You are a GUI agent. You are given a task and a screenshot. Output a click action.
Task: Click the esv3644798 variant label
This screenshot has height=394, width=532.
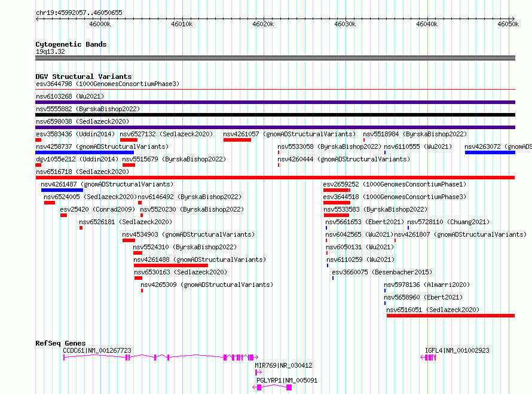[107, 84]
